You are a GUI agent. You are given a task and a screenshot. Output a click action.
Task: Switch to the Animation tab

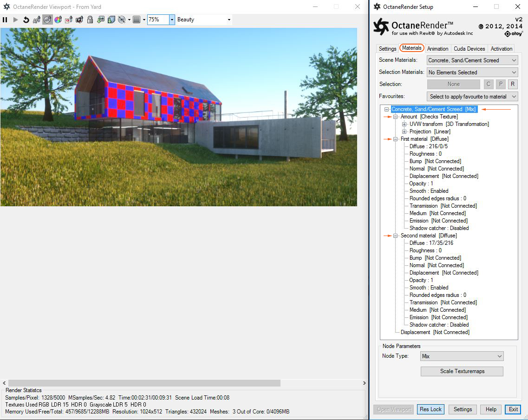437,48
